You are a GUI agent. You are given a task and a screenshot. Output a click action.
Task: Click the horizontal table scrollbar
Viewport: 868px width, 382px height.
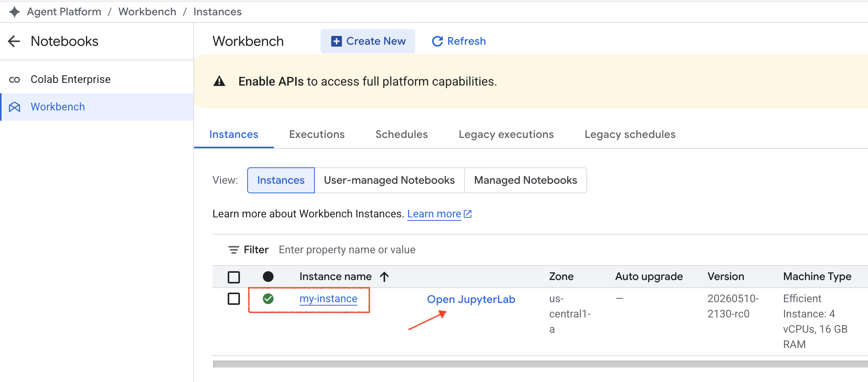click(x=541, y=364)
